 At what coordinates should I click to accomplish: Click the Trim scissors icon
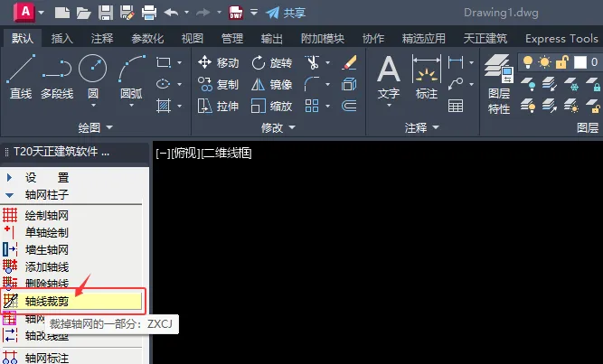[x=312, y=62]
